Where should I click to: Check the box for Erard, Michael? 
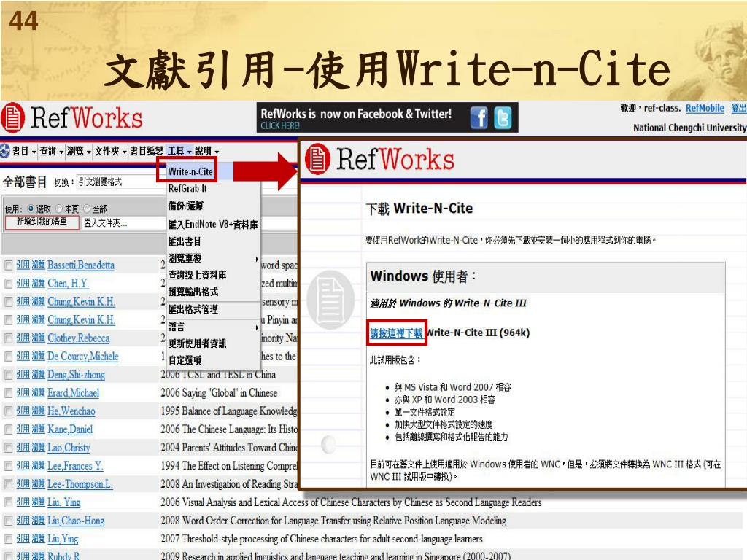click(x=8, y=393)
